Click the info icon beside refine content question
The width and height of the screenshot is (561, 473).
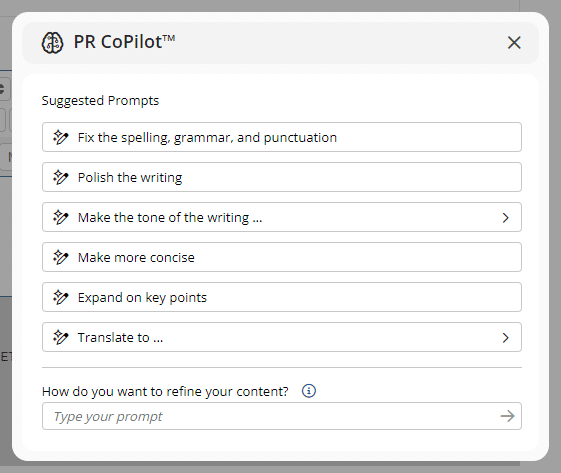[309, 391]
